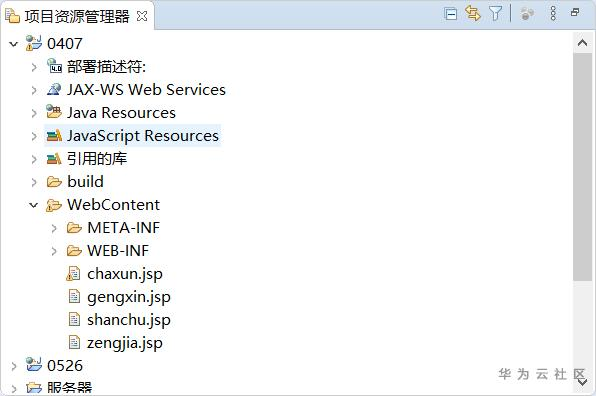Click the Java Resources package icon

[54, 112]
